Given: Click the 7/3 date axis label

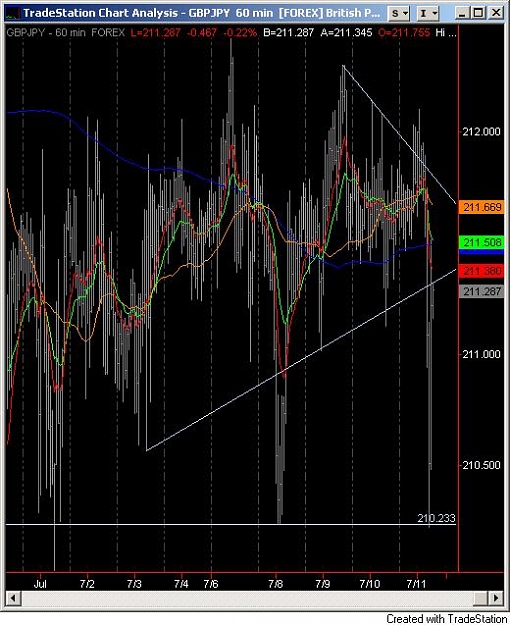Looking at the screenshot, I should click(x=134, y=584).
